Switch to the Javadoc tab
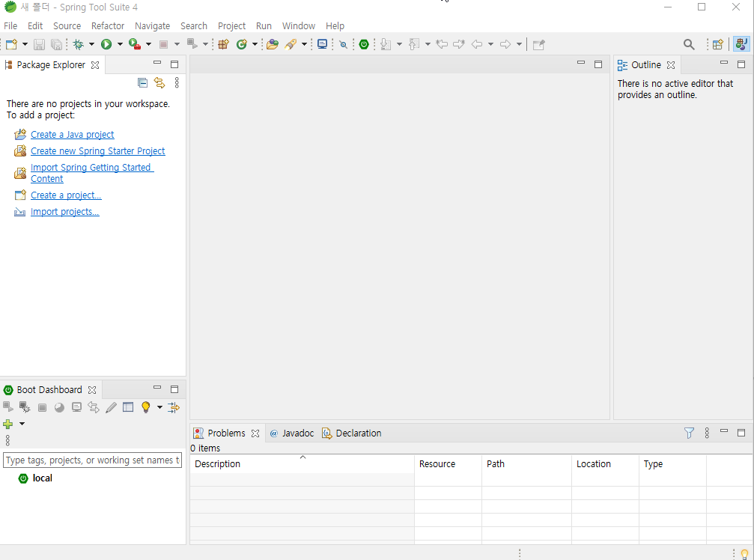 292,433
